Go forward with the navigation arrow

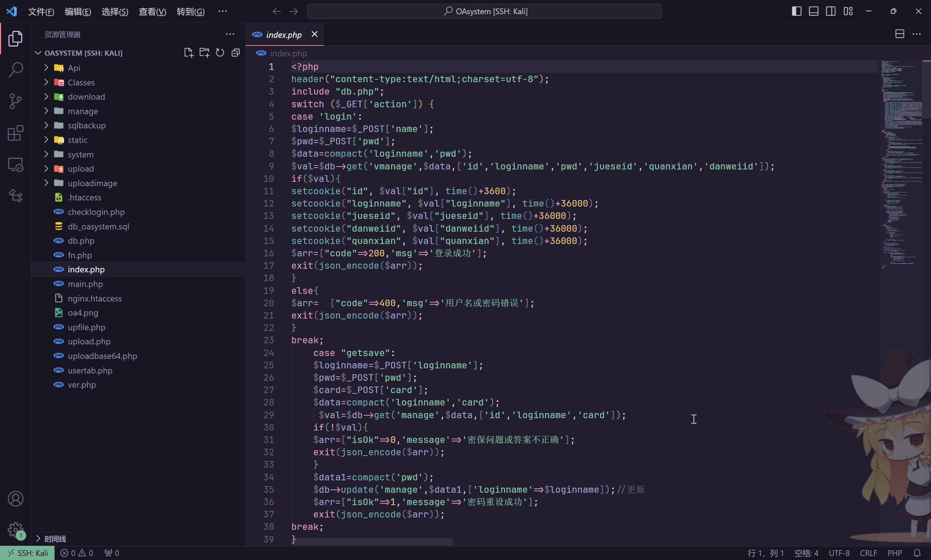click(x=293, y=11)
